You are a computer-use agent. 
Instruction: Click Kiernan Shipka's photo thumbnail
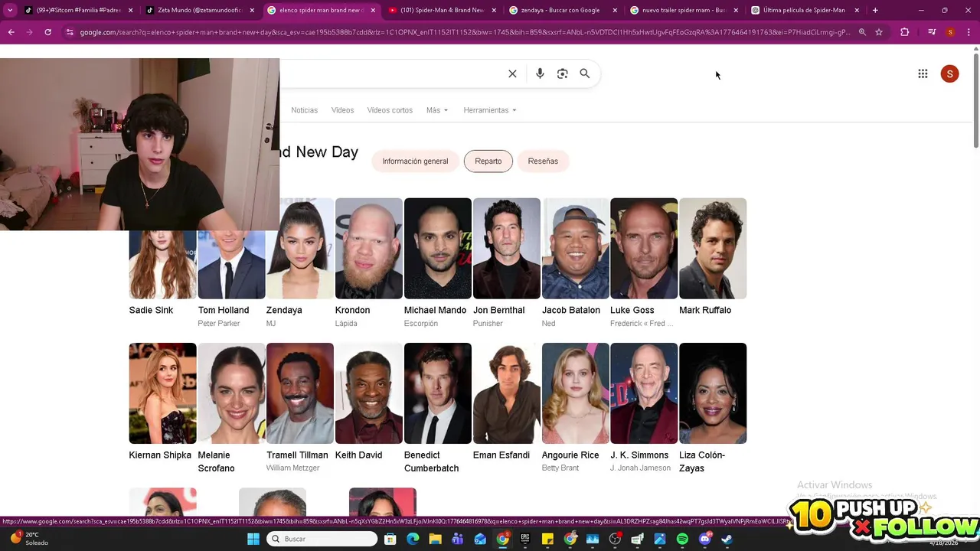(162, 393)
